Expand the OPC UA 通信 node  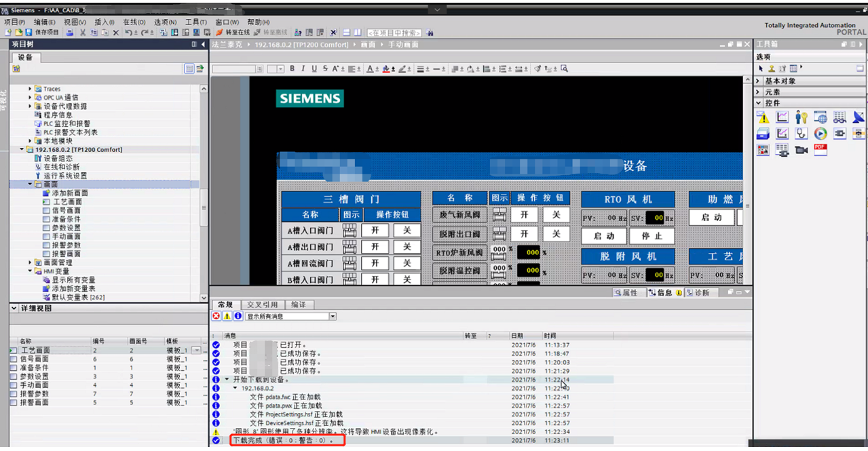pos(30,98)
